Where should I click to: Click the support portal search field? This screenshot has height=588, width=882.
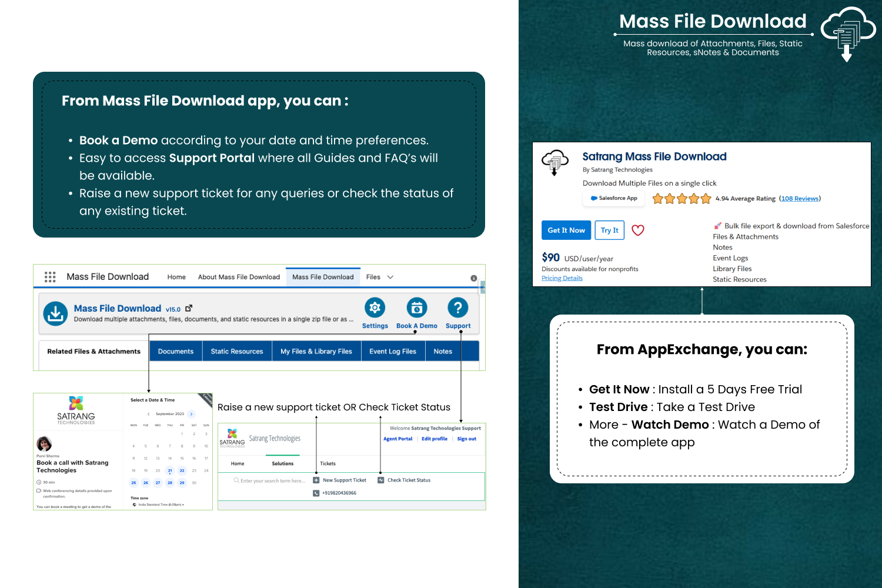pos(272,481)
